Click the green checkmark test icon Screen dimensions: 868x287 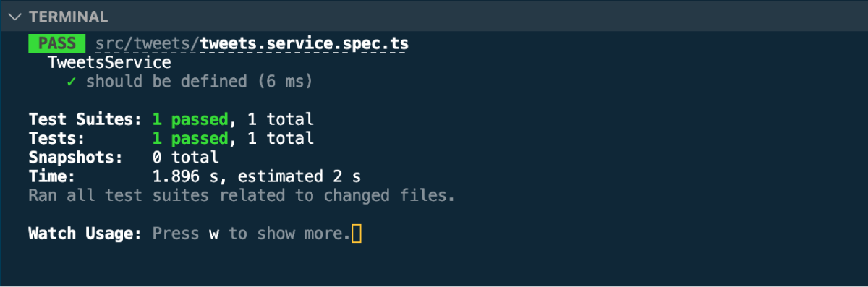pos(71,82)
